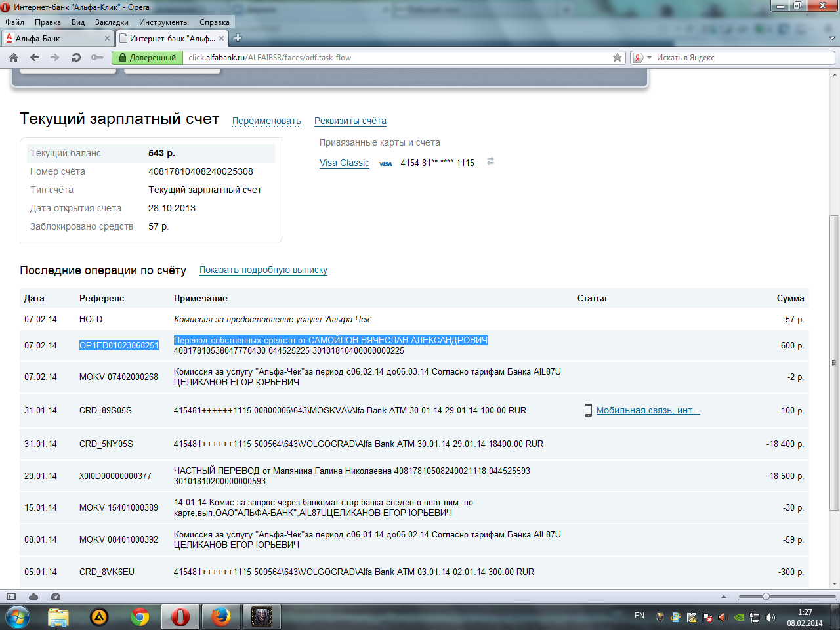Launch Google Chrome from taskbar
Image resolution: width=840 pixels, height=630 pixels.
click(140, 617)
